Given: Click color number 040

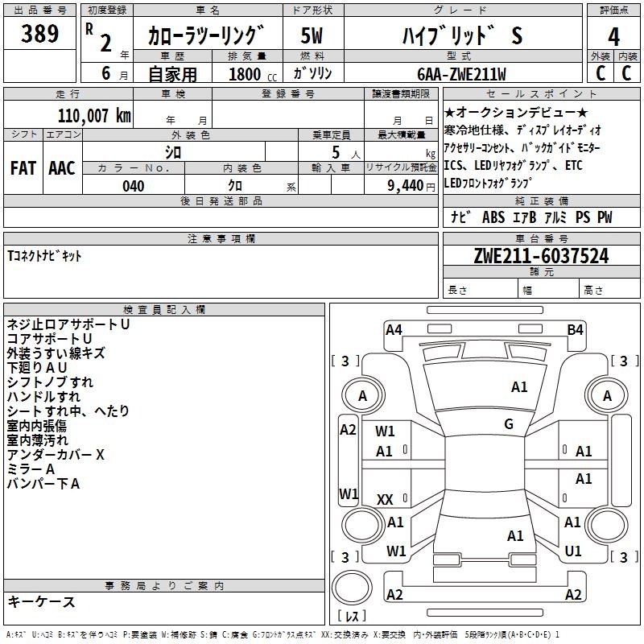Looking at the screenshot, I should [133, 186].
